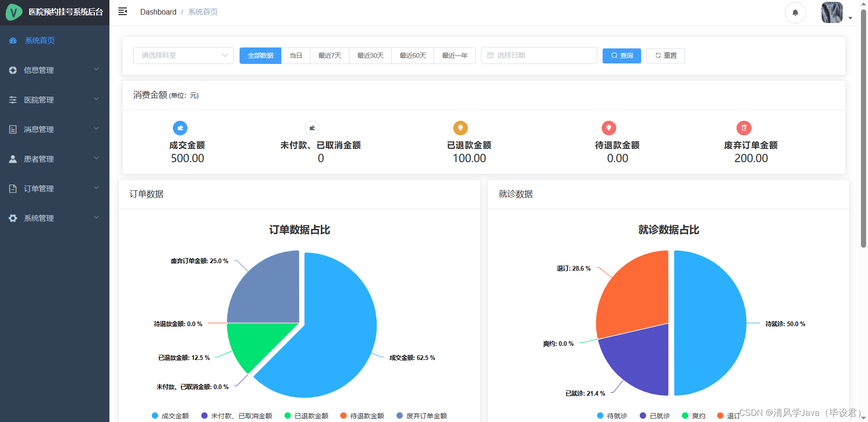The width and height of the screenshot is (868, 422).
Task: Click the 废弃订单金额 value 200.00
Action: (751, 158)
